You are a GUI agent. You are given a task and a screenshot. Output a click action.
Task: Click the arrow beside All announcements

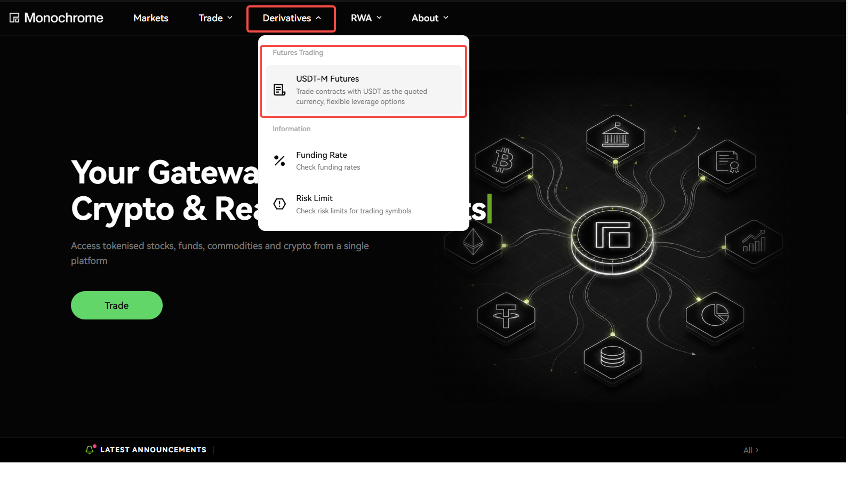(757, 450)
